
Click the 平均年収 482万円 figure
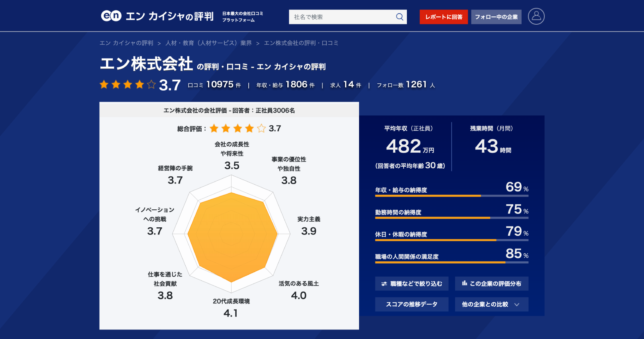click(410, 146)
